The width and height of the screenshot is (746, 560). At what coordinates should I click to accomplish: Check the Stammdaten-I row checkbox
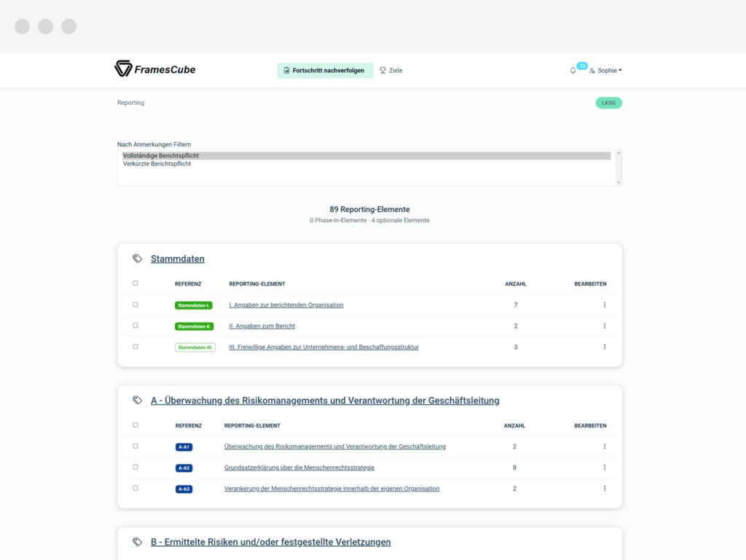pyautogui.click(x=136, y=304)
